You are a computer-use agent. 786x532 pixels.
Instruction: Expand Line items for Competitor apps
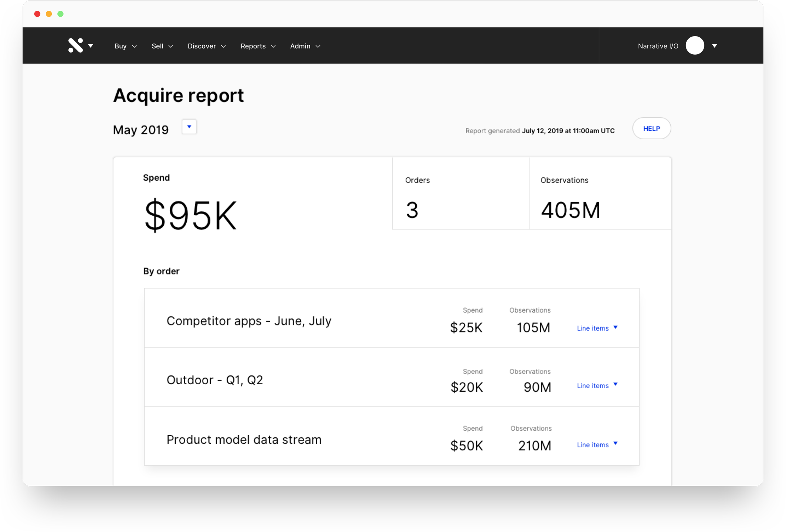pos(597,328)
